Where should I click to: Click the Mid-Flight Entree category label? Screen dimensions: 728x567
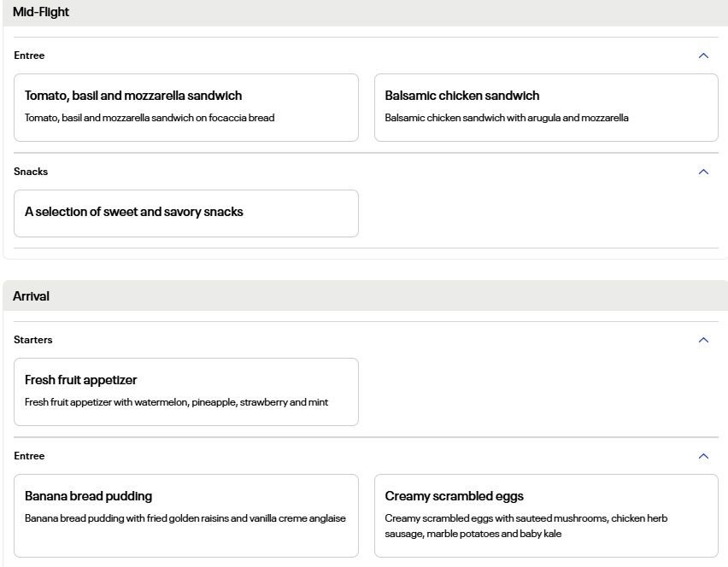[x=29, y=56]
